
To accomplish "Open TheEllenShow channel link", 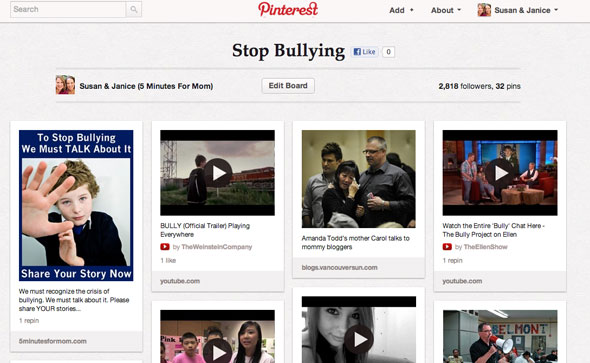I will [x=486, y=247].
